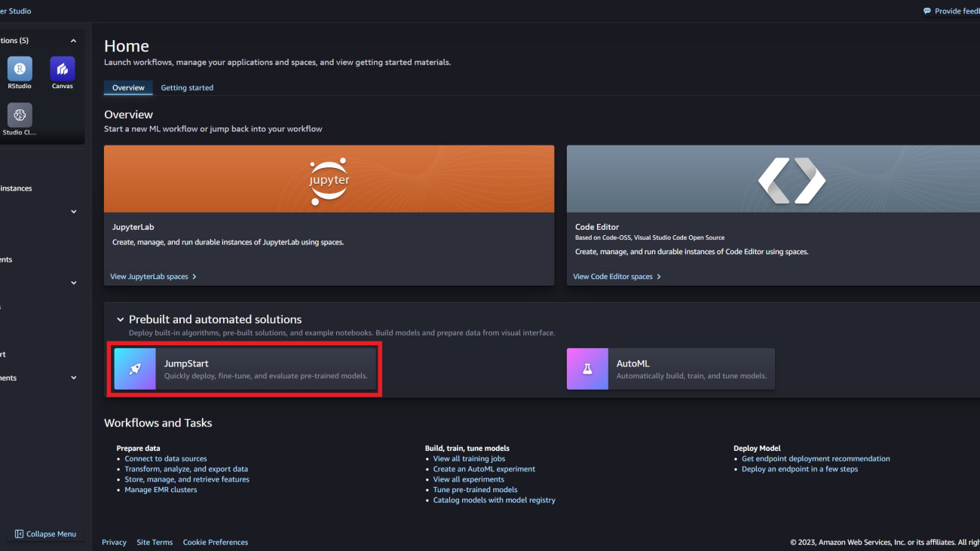Expand the sidebar chevron below the instances entry

tap(74, 212)
